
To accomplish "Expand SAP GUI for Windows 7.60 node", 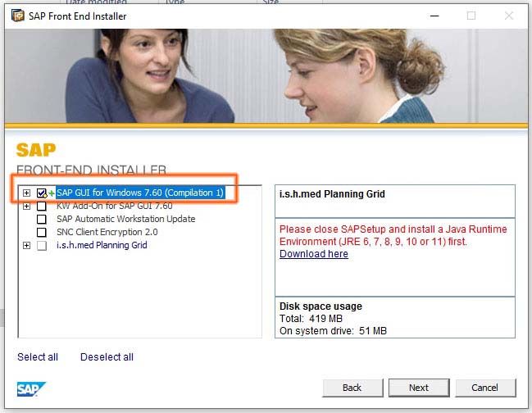I will pyautogui.click(x=26, y=193).
